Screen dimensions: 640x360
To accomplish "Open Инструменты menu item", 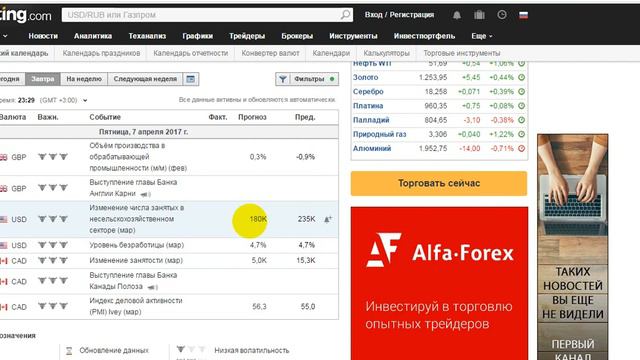I will [353, 36].
